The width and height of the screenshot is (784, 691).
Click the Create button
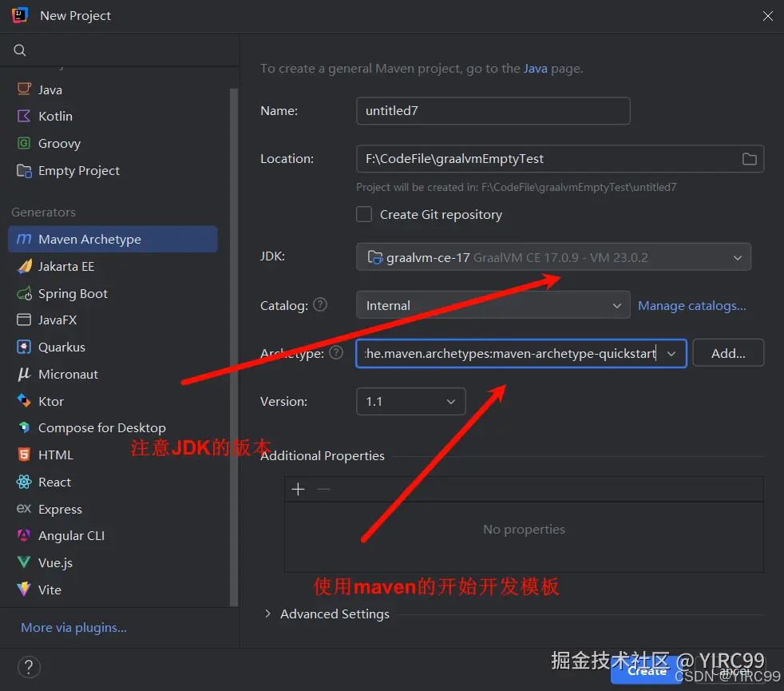click(647, 671)
